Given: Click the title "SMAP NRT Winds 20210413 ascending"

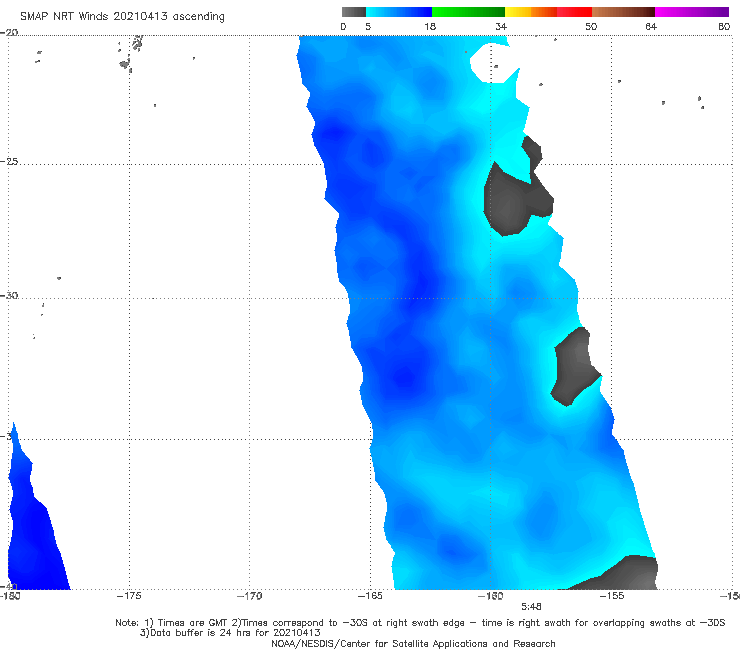Looking at the screenshot, I should [122, 17].
